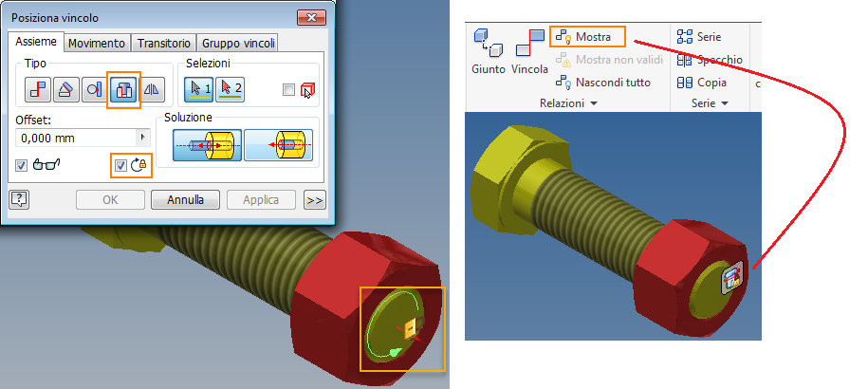The width and height of the screenshot is (868, 389).
Task: Open the Gruppo vincoli tab
Action: pyautogui.click(x=238, y=43)
